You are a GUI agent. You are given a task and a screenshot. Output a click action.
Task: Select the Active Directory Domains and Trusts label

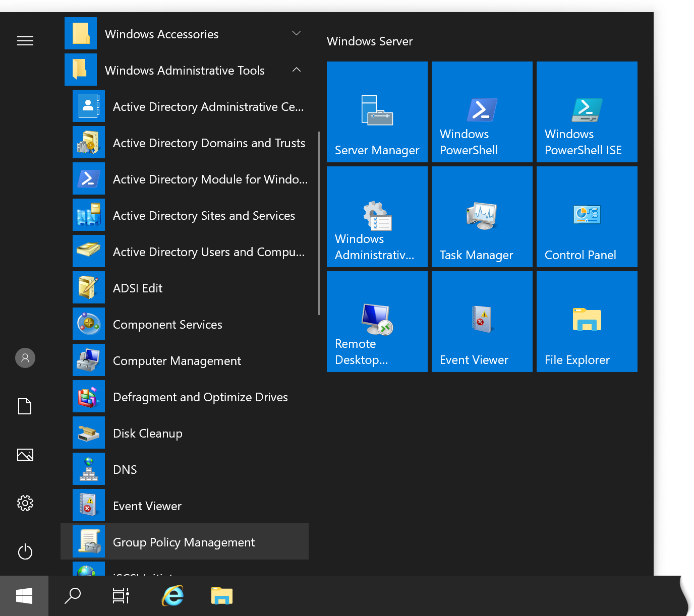click(x=209, y=143)
